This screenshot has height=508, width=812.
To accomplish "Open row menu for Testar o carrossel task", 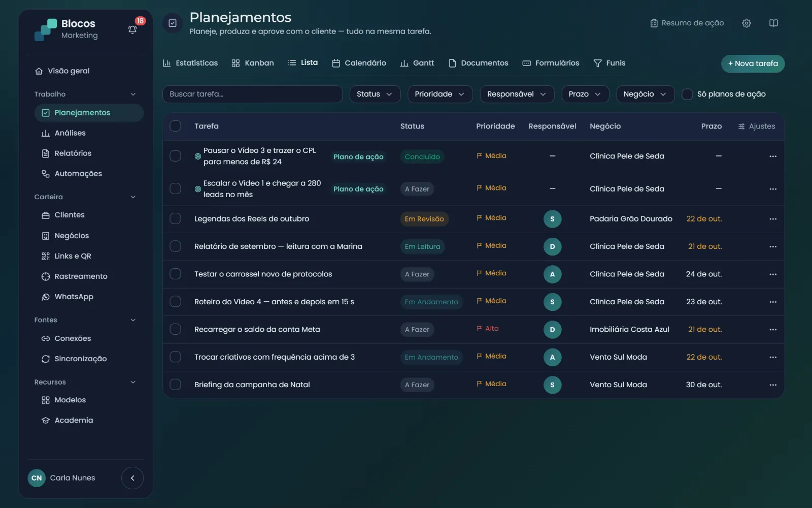I will (x=773, y=274).
